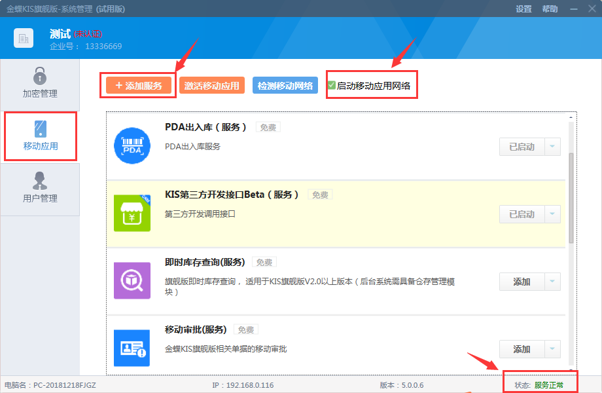The height and width of the screenshot is (393, 602).
Task: Click the 电脑名 PC-20181218FJGZ status entry
Action: 50,385
